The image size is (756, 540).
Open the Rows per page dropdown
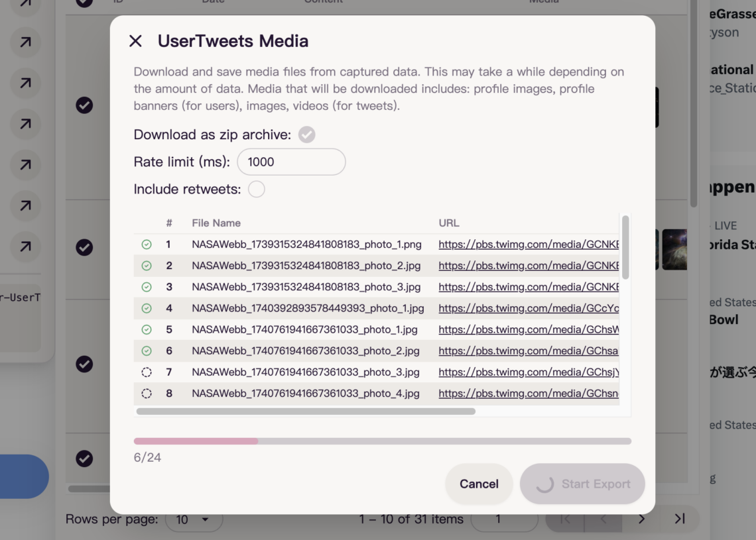pos(194,519)
